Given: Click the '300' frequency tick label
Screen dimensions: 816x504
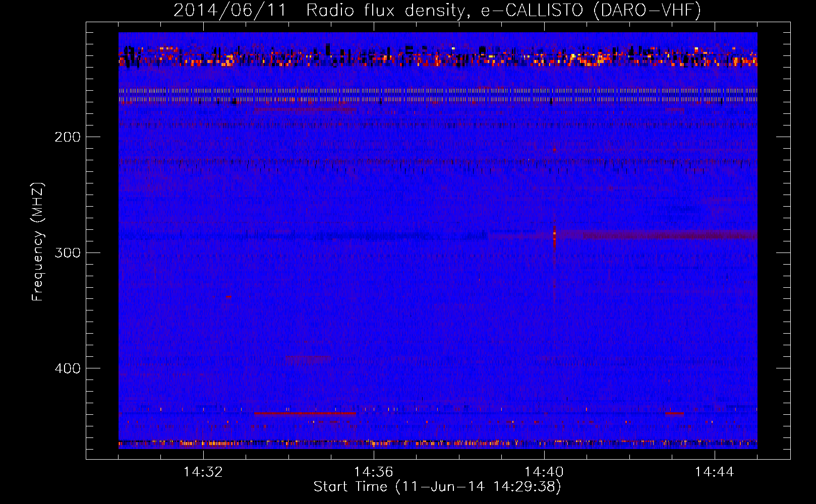Looking at the screenshot, I should pos(67,253).
